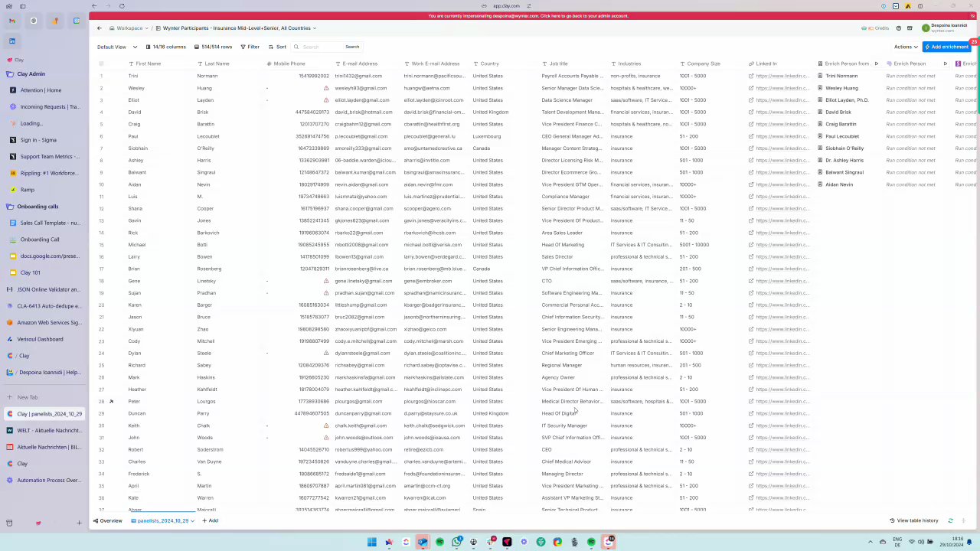Click the app.clay.com address bar
This screenshot has width=980, height=551.
506,6
